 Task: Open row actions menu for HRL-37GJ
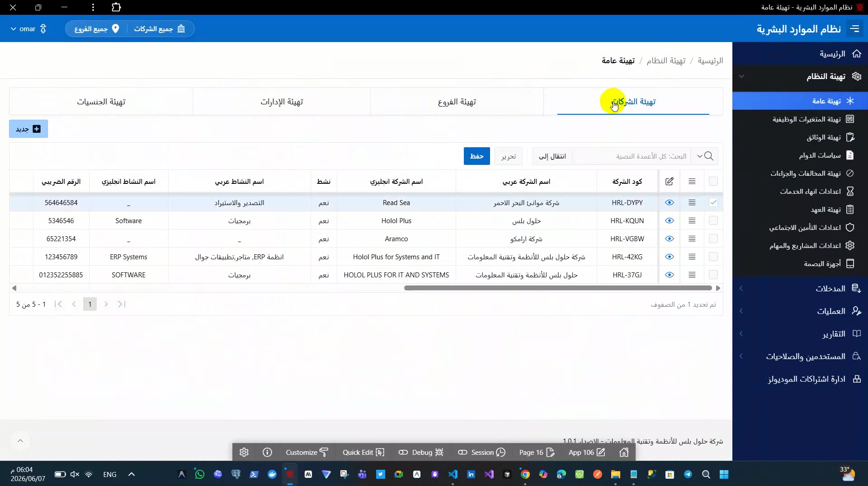[692, 275]
